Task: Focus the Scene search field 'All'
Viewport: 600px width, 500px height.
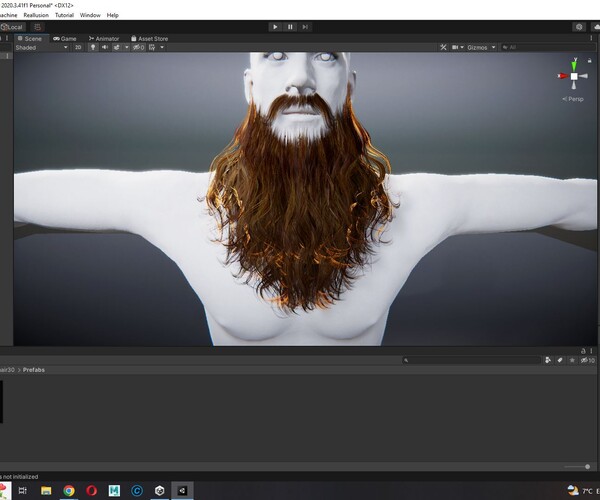Action: 548,47
